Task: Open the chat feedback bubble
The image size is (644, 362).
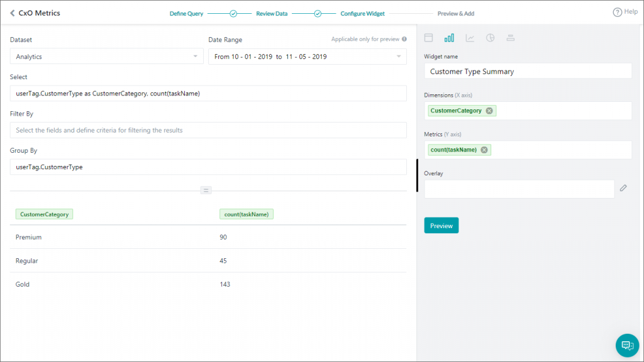Action: coord(626,345)
